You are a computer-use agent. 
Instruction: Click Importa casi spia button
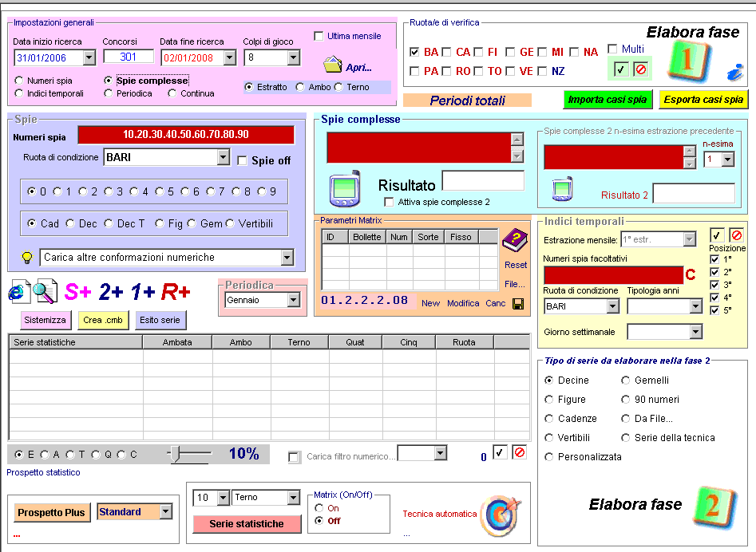[x=608, y=99]
